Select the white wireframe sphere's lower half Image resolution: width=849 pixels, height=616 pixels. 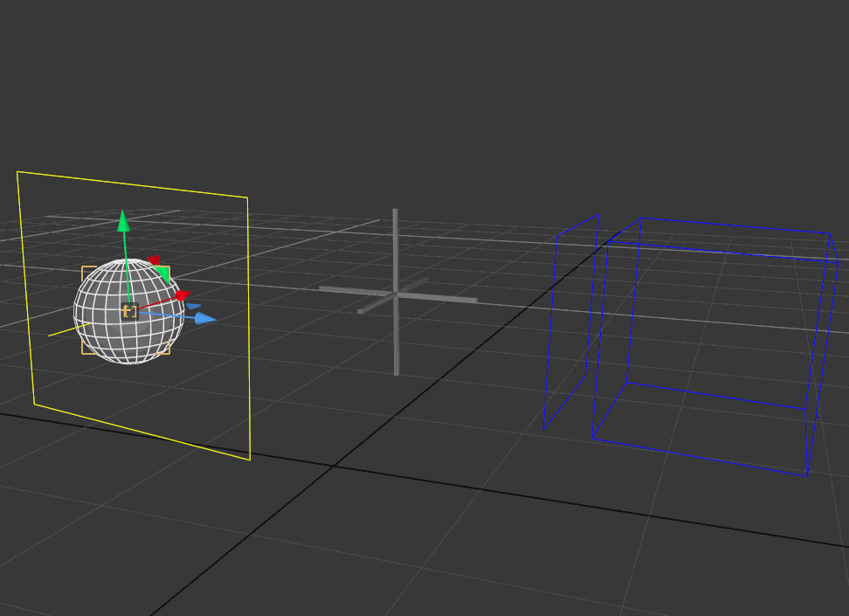click(x=131, y=343)
